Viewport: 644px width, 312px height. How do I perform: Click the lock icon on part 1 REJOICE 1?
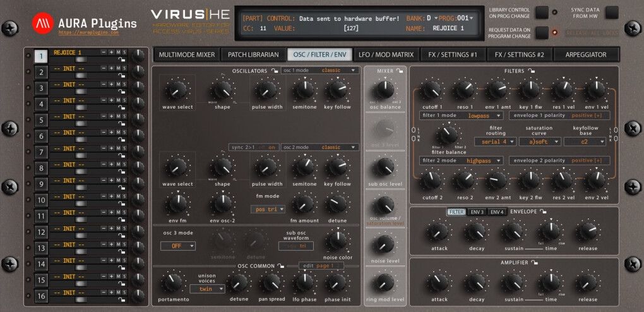(122, 59)
